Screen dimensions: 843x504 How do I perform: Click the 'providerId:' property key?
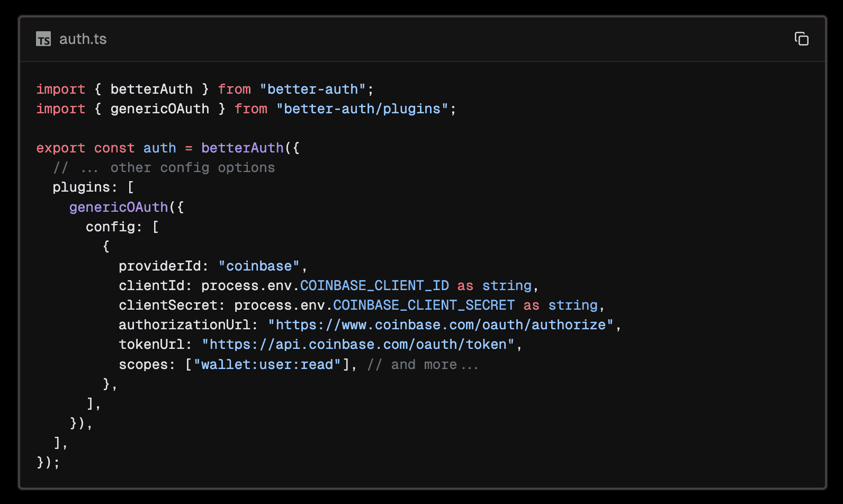164,266
